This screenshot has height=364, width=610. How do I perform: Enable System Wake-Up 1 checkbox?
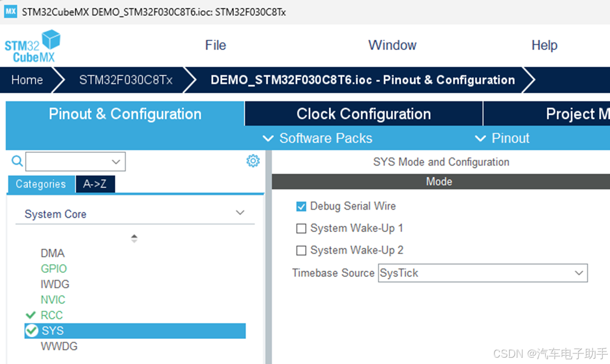[301, 228]
